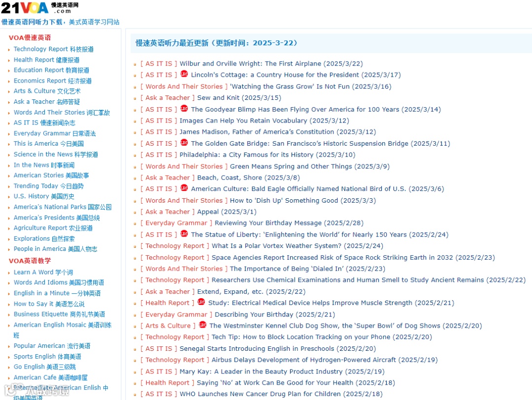Open Importance of Being 'Dialed In' article
Viewport: 532px width, 400px height.
coord(308,269)
